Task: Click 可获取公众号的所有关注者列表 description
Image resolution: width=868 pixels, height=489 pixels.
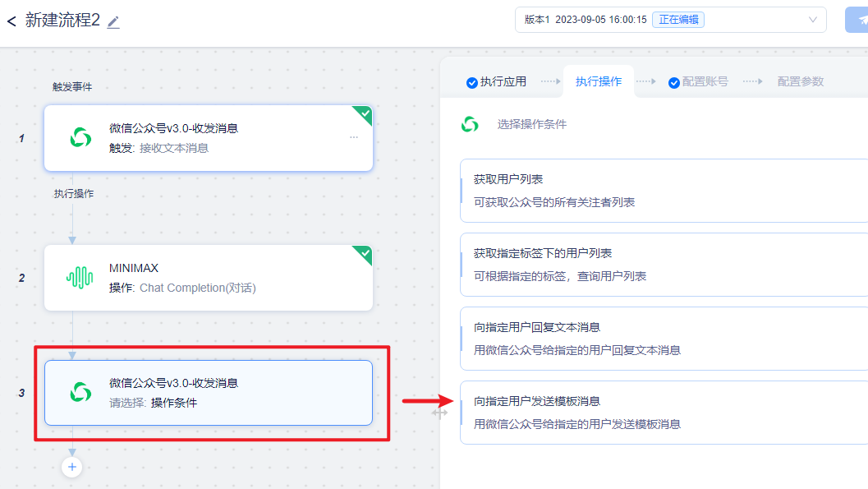Action: pos(554,203)
